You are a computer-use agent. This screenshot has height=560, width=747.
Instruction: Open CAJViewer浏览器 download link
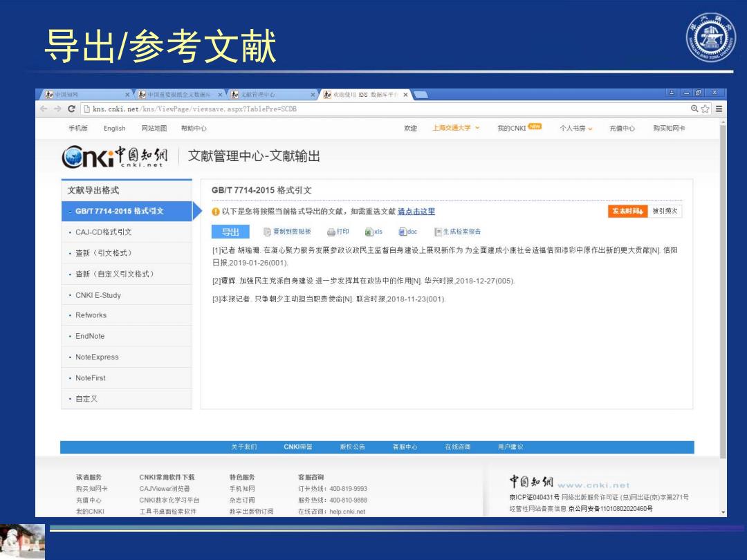point(165,489)
